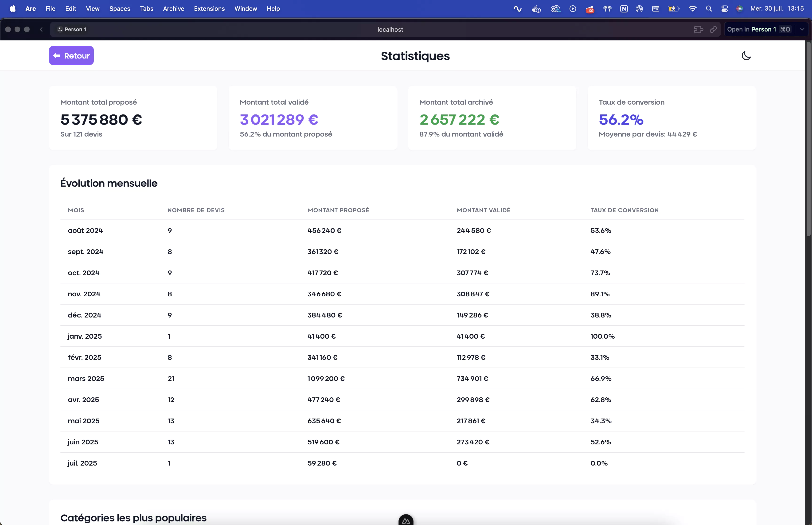Click the Nuxt DevTools icon at page bottom
The height and width of the screenshot is (525, 812).
coord(406,520)
